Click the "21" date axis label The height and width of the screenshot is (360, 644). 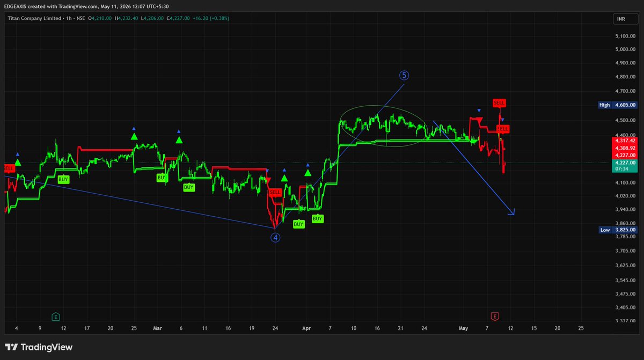tap(400, 327)
